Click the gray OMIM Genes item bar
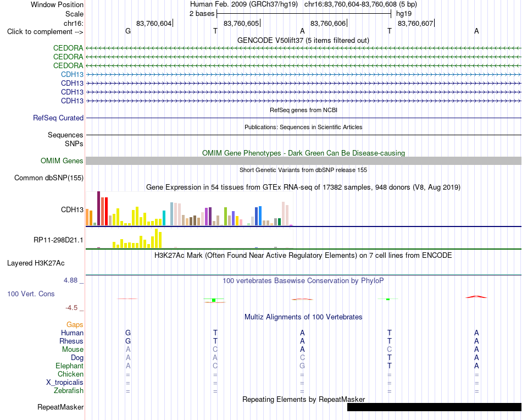522x420 pixels. 304,161
